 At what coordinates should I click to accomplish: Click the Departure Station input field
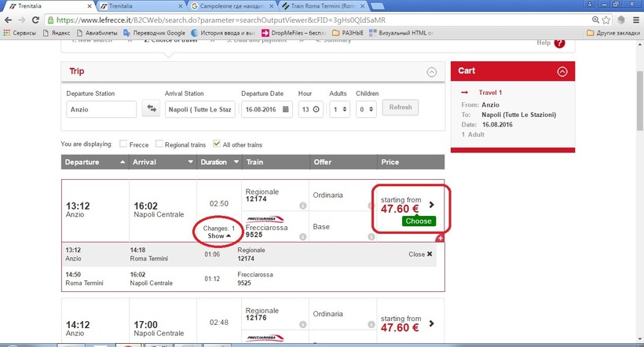pos(101,109)
